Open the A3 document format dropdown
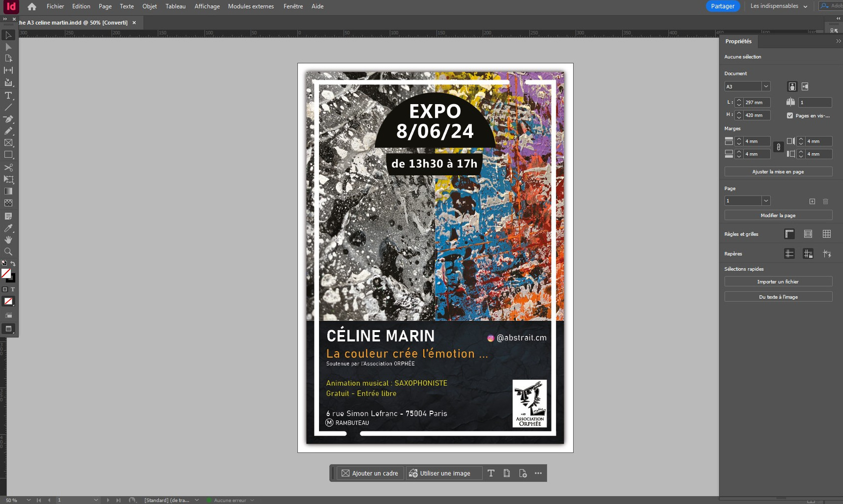This screenshot has height=504, width=843. [765, 86]
